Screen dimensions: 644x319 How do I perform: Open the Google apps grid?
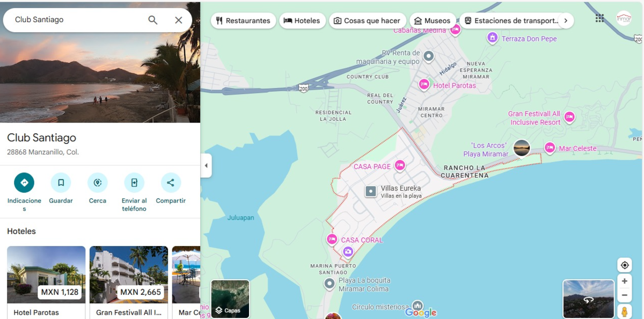click(x=599, y=18)
